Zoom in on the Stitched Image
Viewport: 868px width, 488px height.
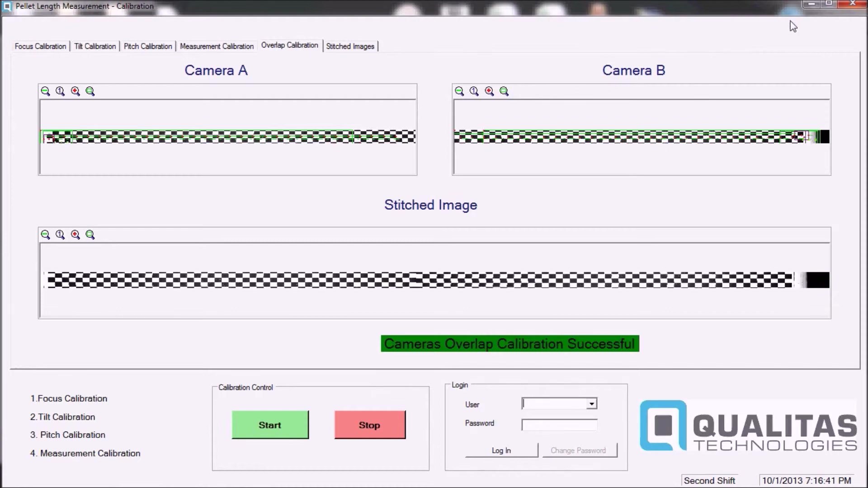click(x=75, y=235)
